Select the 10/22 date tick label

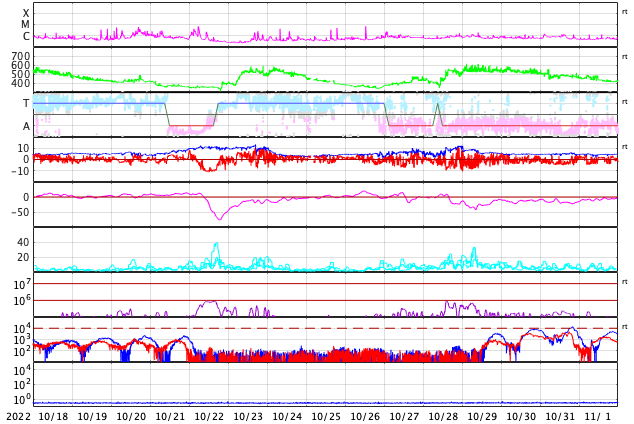pyautogui.click(x=209, y=416)
